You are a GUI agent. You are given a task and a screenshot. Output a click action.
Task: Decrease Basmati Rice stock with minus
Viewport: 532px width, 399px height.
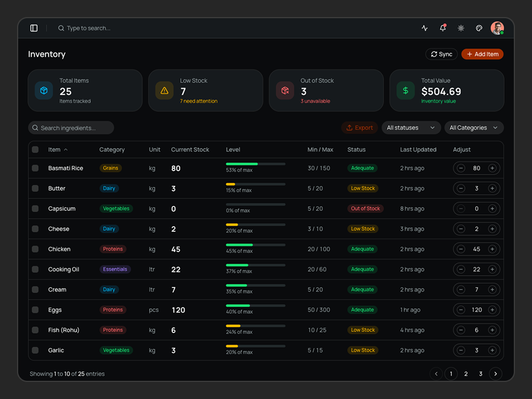(461, 168)
